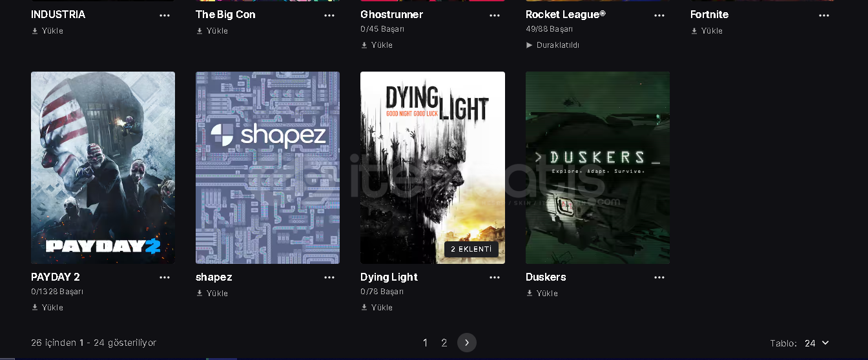Open the three-dot menu for Dying Light

pyautogui.click(x=495, y=277)
